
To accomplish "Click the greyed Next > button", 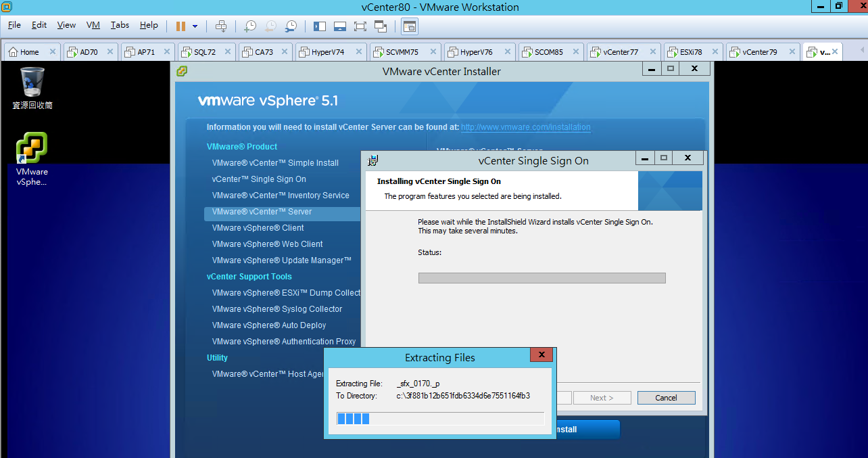I will tap(602, 398).
